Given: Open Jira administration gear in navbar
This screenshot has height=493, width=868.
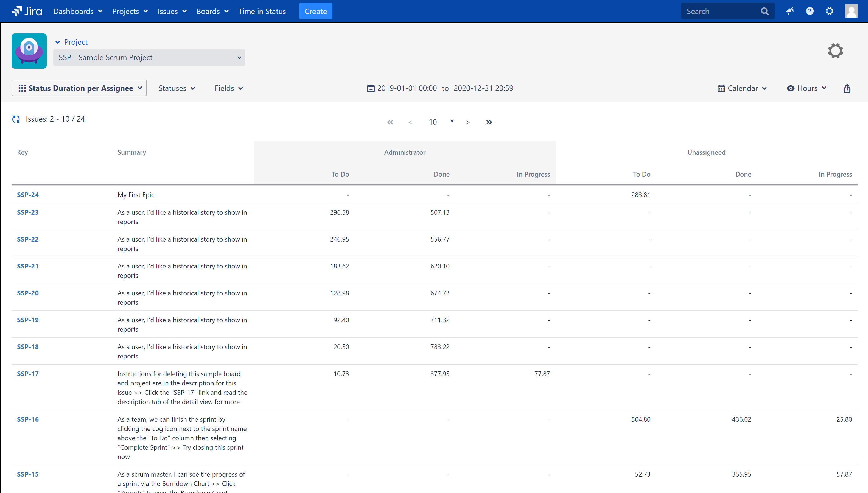Looking at the screenshot, I should (x=829, y=11).
